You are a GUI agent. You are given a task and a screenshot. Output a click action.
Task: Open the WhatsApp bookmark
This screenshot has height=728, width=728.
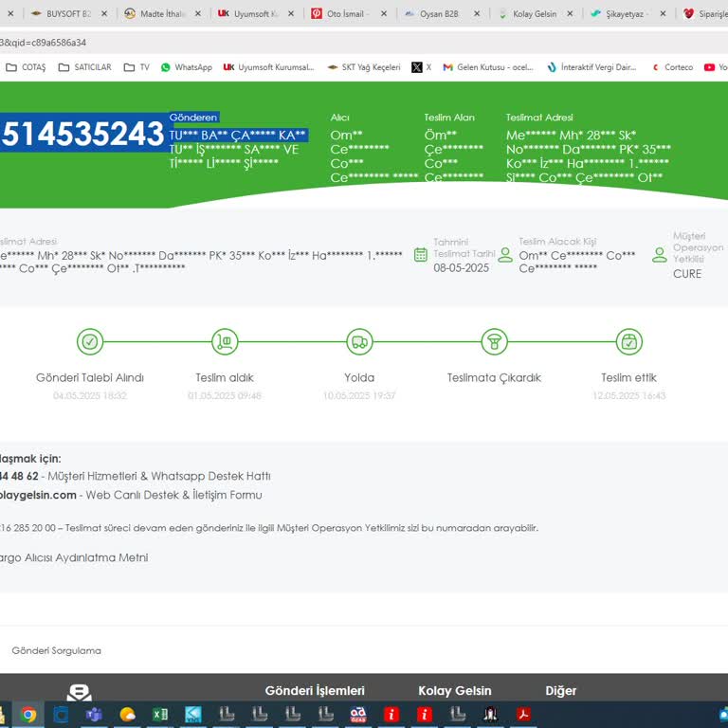(186, 67)
